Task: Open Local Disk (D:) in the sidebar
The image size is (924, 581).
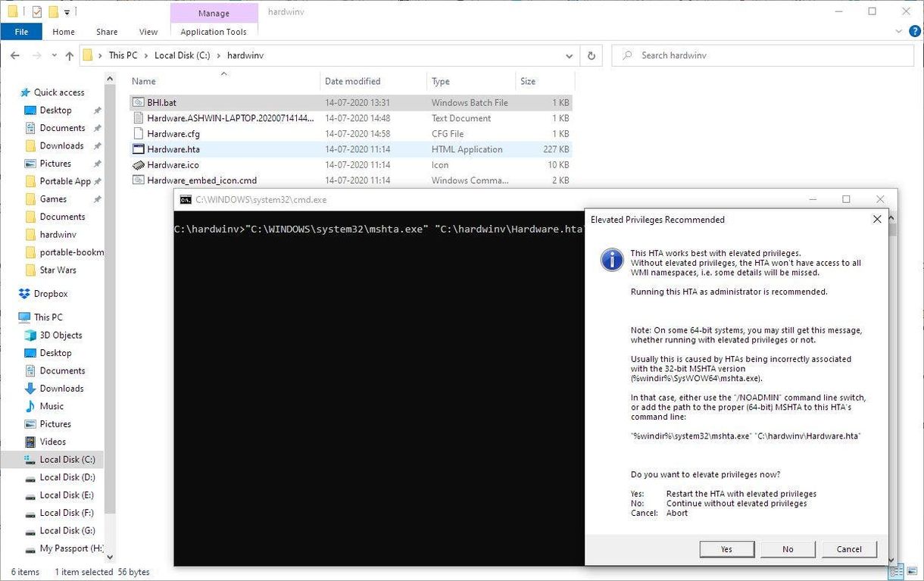Action: (67, 477)
